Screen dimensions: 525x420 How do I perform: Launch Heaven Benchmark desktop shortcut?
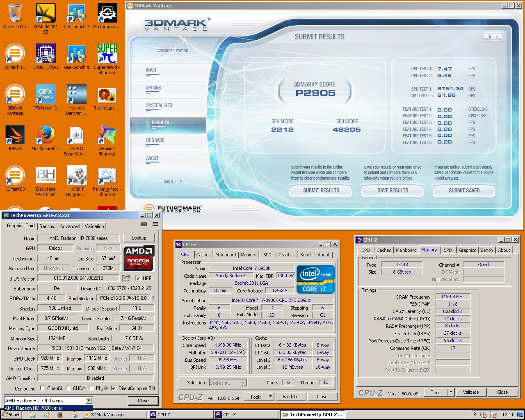click(x=76, y=100)
